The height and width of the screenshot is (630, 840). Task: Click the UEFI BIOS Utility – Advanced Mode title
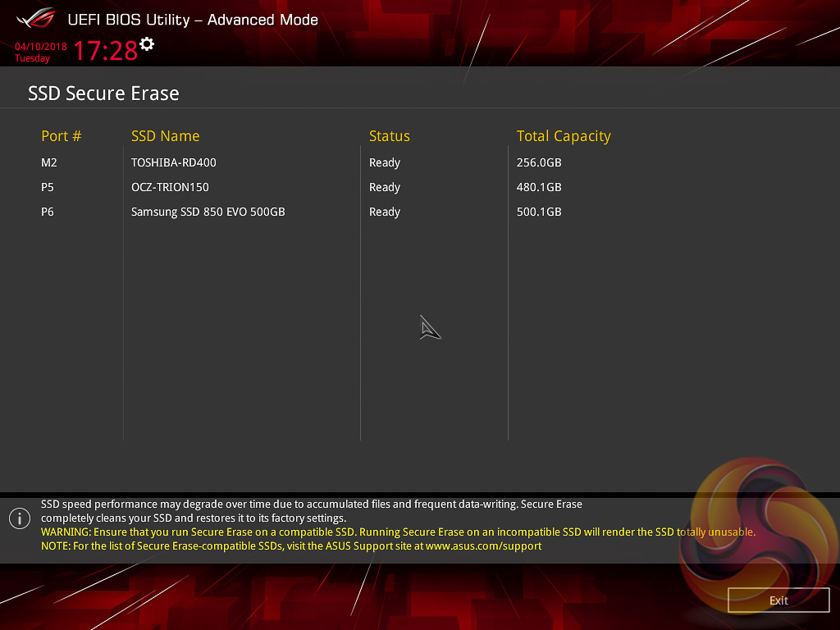[x=193, y=20]
